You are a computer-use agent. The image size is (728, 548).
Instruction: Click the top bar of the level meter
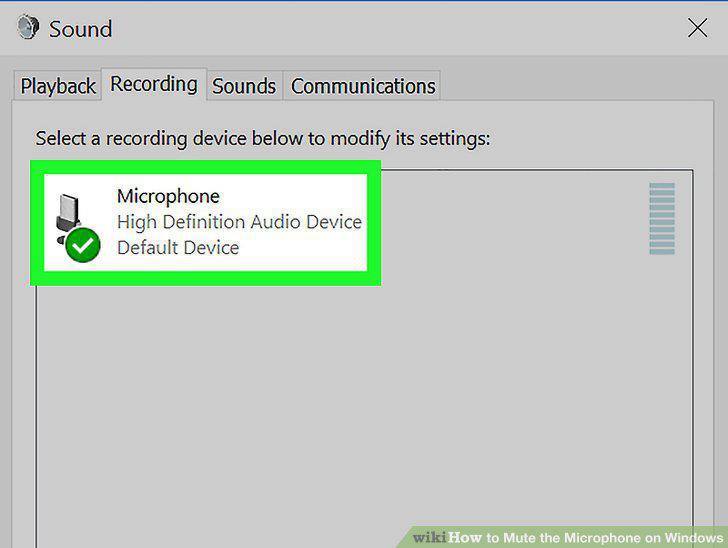pos(662,185)
